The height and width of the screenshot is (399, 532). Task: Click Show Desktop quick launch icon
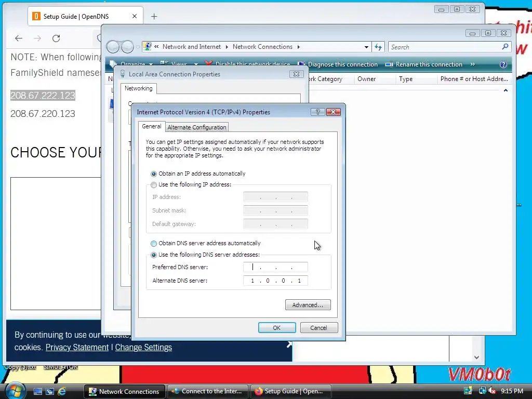[37, 391]
